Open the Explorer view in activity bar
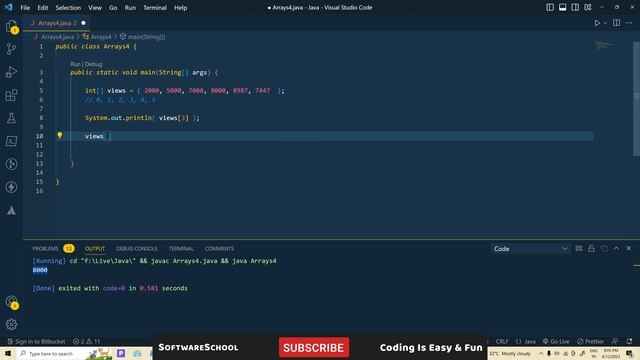Viewport: 640px width, 360px height. pos(11,27)
